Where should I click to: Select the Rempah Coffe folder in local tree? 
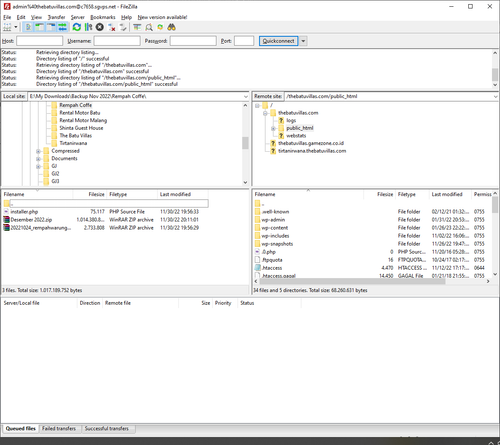[x=75, y=105]
